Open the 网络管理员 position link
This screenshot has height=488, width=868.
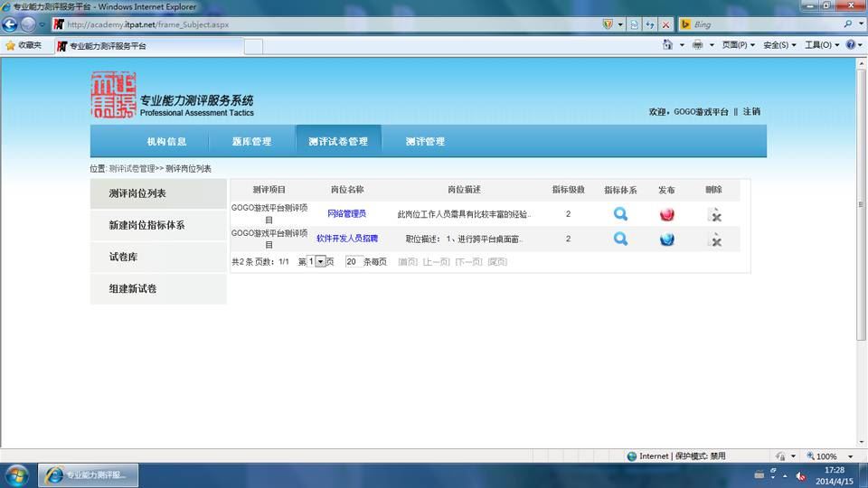click(346, 213)
